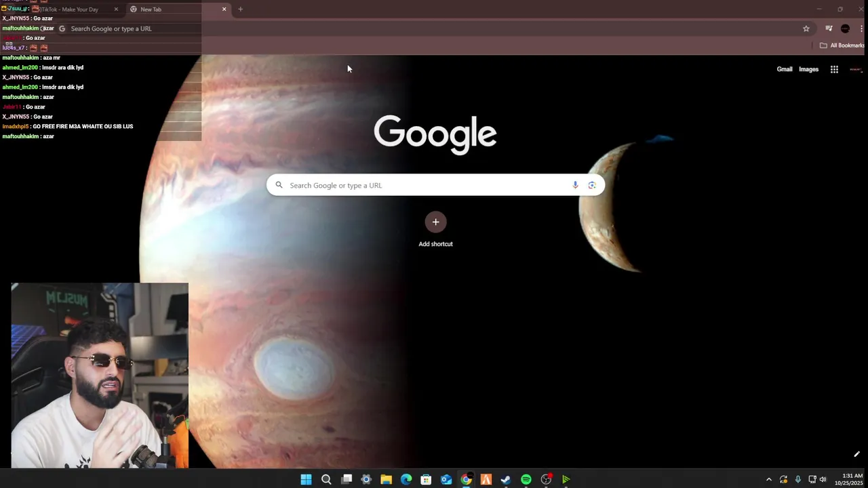Image resolution: width=868 pixels, height=488 pixels.
Task: Open File Explorer from the taskbar
Action: (386, 480)
